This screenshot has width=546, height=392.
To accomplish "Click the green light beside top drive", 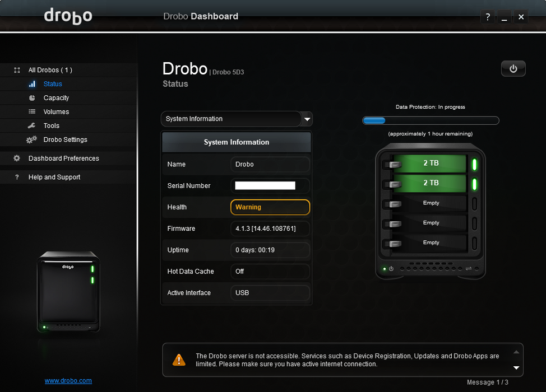I will pyautogui.click(x=474, y=165).
